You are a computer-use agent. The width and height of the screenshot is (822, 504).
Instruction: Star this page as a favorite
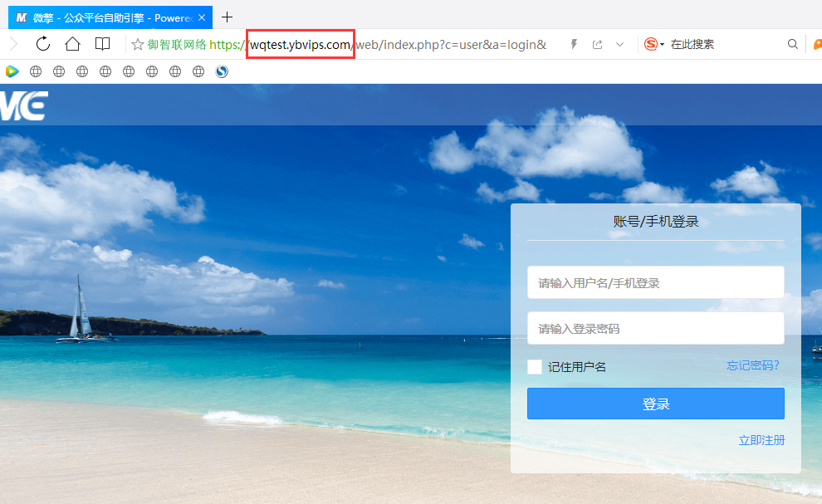click(x=138, y=44)
